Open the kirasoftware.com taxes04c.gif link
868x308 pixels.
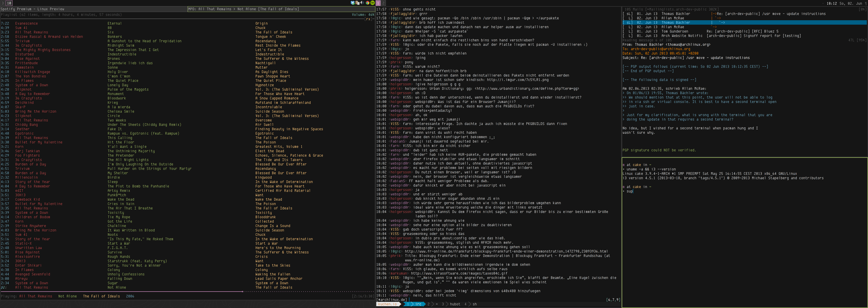tap(459, 273)
